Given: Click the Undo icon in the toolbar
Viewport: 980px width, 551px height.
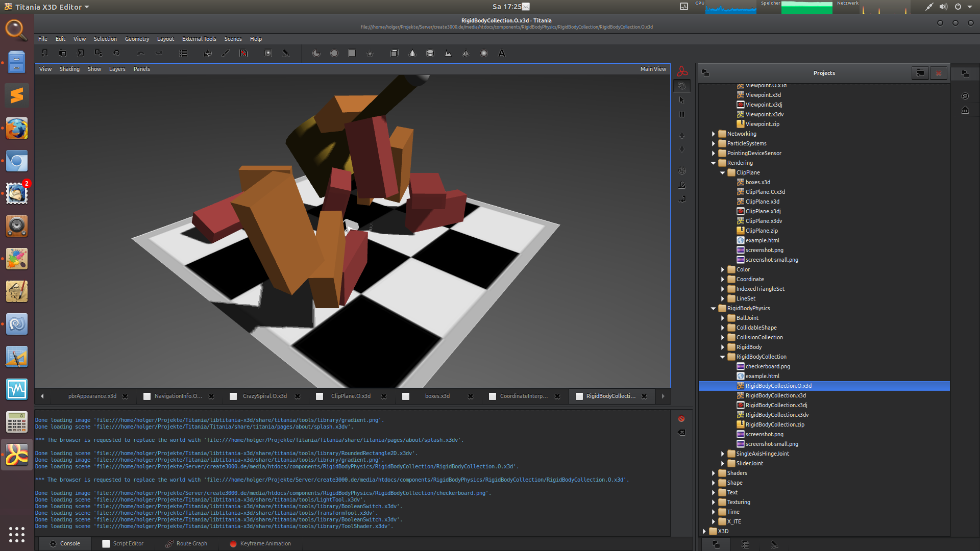Looking at the screenshot, I should [140, 53].
